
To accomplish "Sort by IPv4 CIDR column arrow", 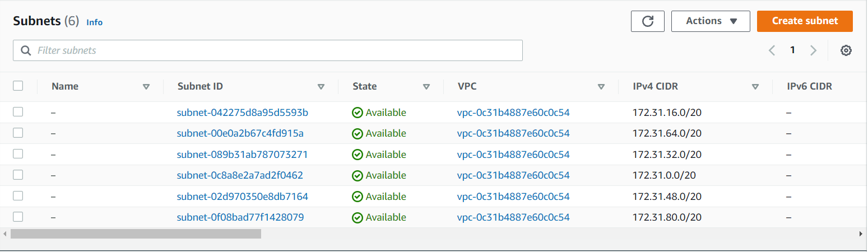I will pyautogui.click(x=755, y=87).
